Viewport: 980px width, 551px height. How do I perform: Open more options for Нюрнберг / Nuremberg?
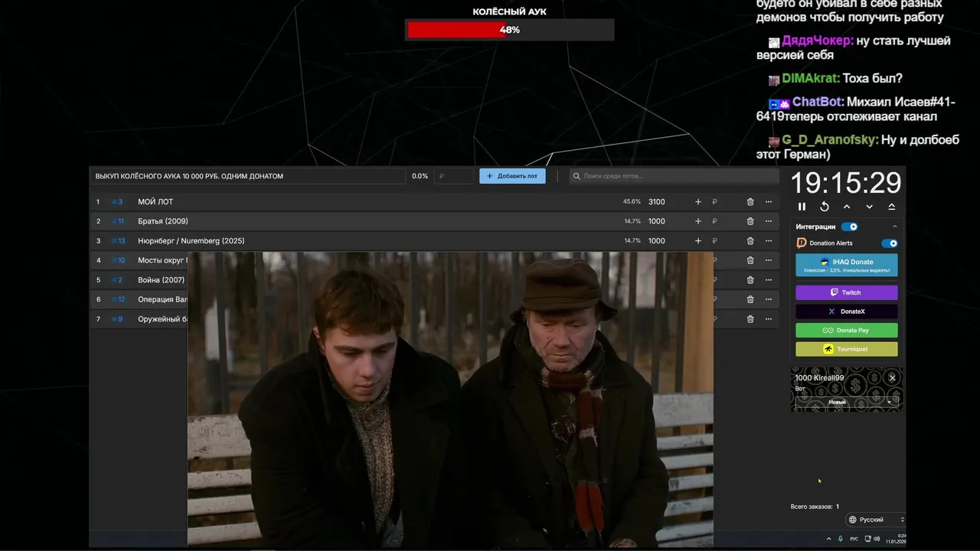pyautogui.click(x=769, y=240)
